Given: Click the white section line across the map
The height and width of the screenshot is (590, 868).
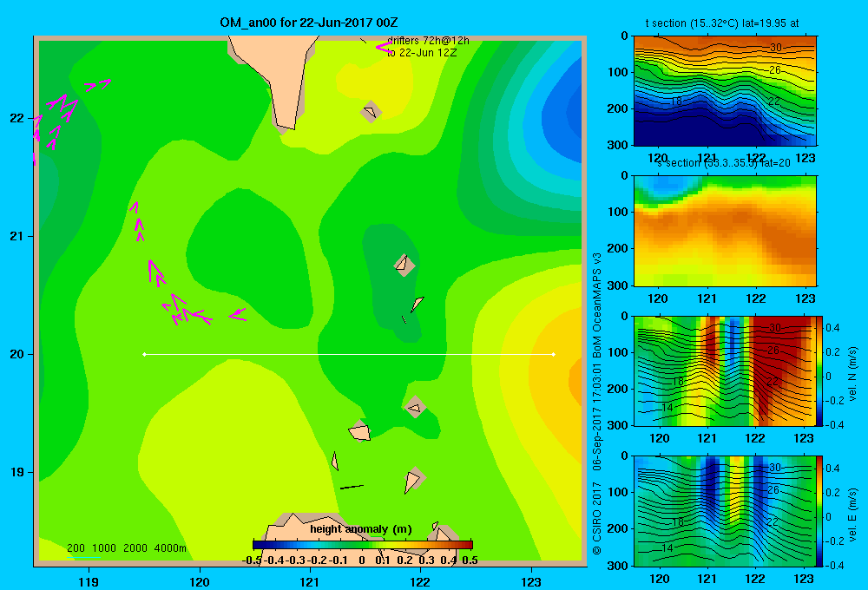Looking at the screenshot, I should click(x=349, y=354).
